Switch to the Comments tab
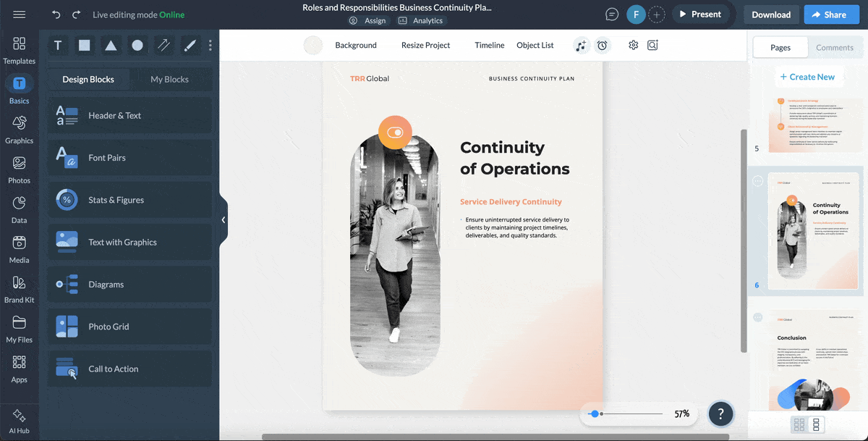 pos(835,47)
